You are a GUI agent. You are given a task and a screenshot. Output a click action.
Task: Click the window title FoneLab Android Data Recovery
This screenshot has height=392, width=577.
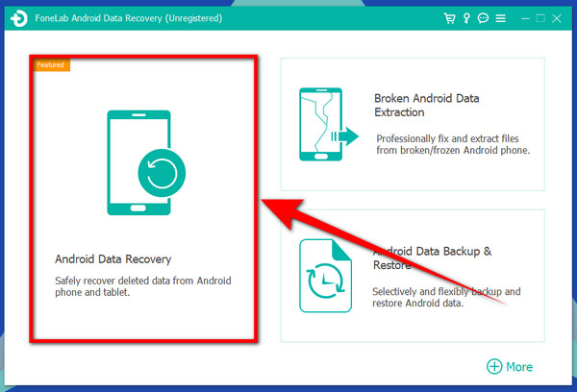click(129, 18)
